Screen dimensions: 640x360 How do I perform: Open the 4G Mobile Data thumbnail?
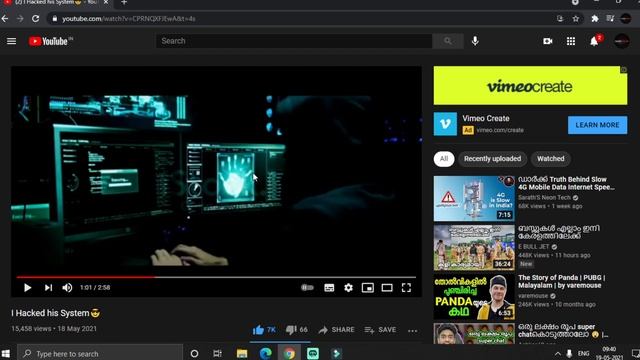474,198
